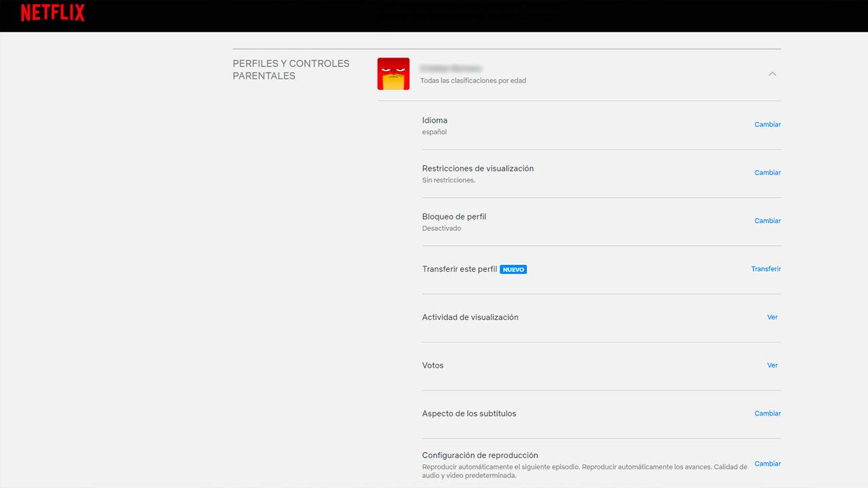The image size is (868, 488).
Task: Click the NUEVO badge next to Transferir este perfil
Action: pyautogui.click(x=513, y=269)
